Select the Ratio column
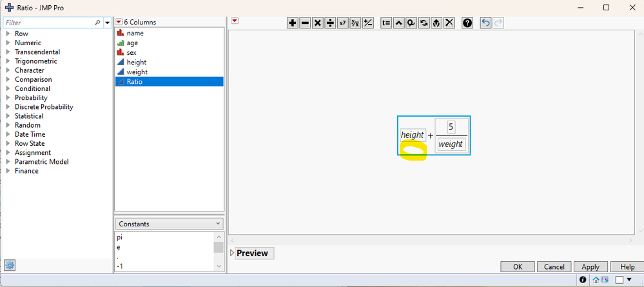 169,82
